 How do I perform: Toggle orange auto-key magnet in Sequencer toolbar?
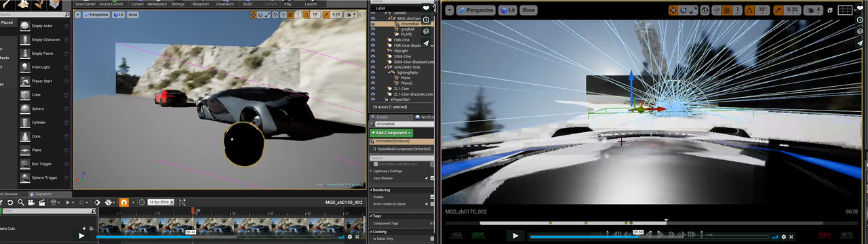pos(123,202)
